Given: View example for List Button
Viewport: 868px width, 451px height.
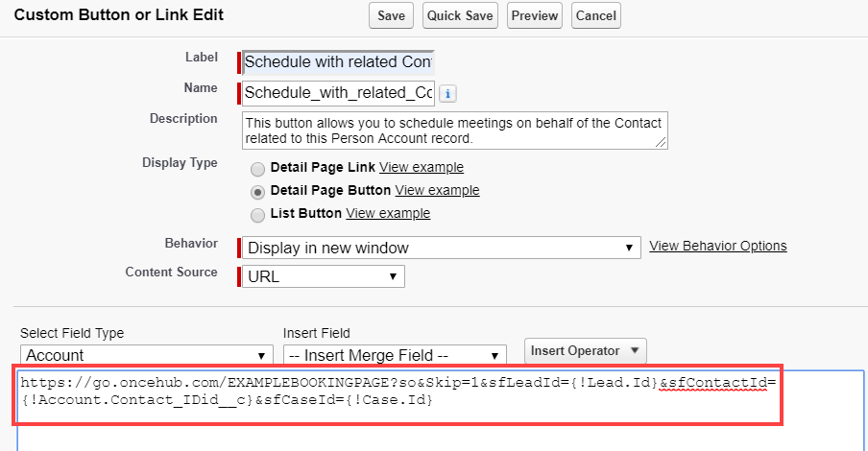Looking at the screenshot, I should tap(388, 213).
